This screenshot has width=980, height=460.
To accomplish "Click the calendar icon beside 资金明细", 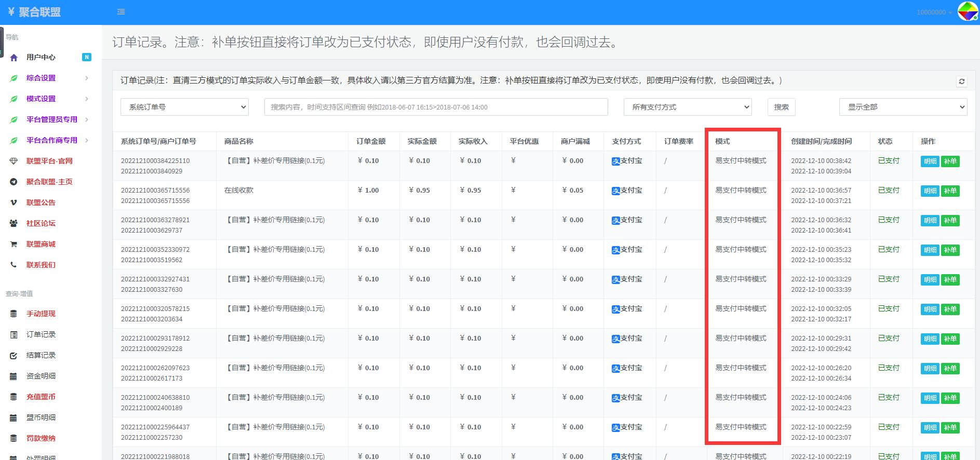I will (14, 376).
